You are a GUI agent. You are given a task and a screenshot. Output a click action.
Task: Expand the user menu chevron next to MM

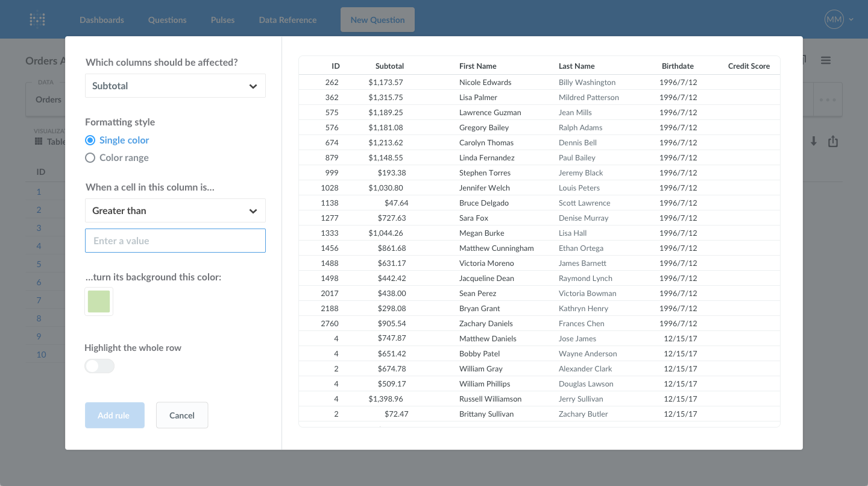click(x=851, y=20)
